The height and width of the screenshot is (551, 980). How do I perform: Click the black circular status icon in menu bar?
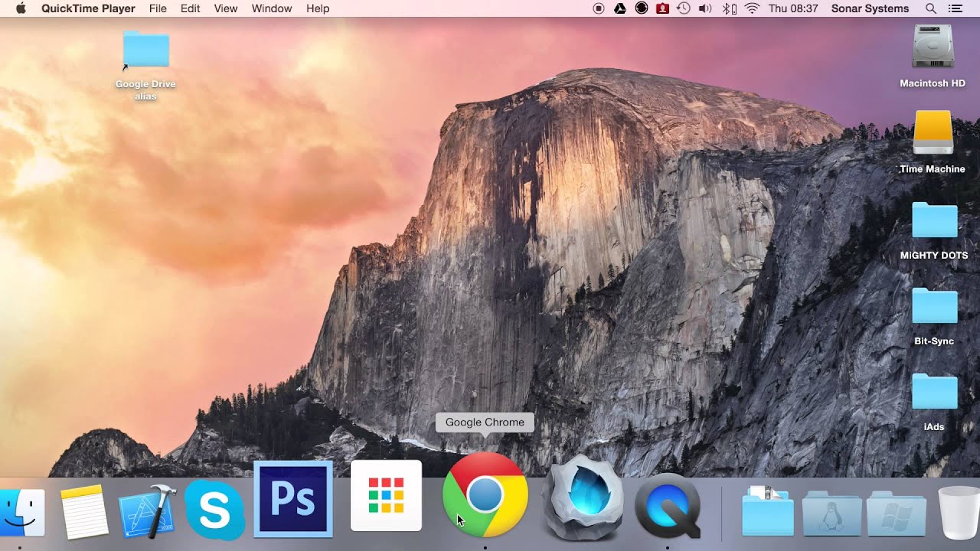coord(642,8)
